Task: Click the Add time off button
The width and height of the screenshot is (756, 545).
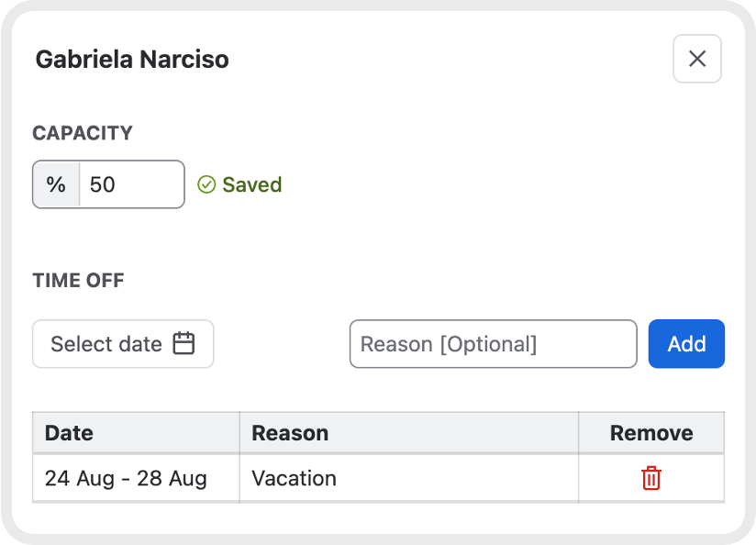Action: click(686, 344)
